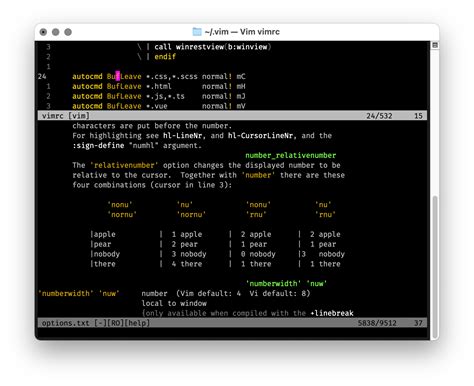Viewport: 474px width, 386px height.
Task: Click the 'Vi default: 8)' text
Action: (x=280, y=294)
